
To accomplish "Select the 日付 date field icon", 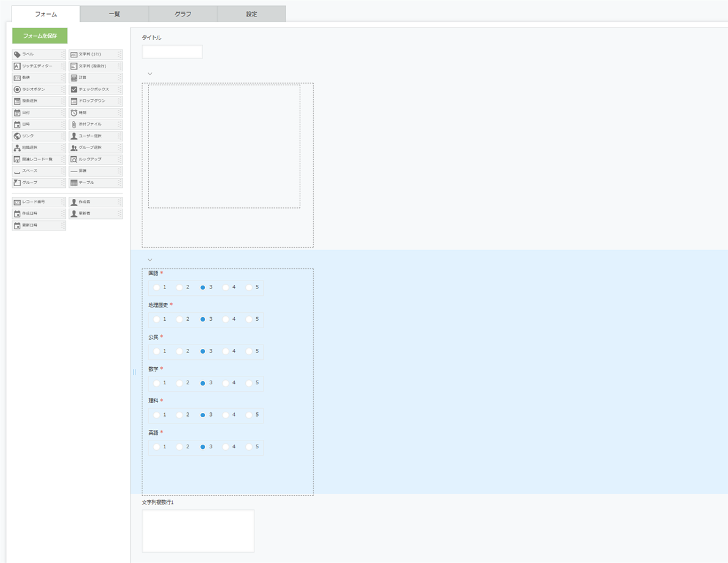I will [17, 113].
